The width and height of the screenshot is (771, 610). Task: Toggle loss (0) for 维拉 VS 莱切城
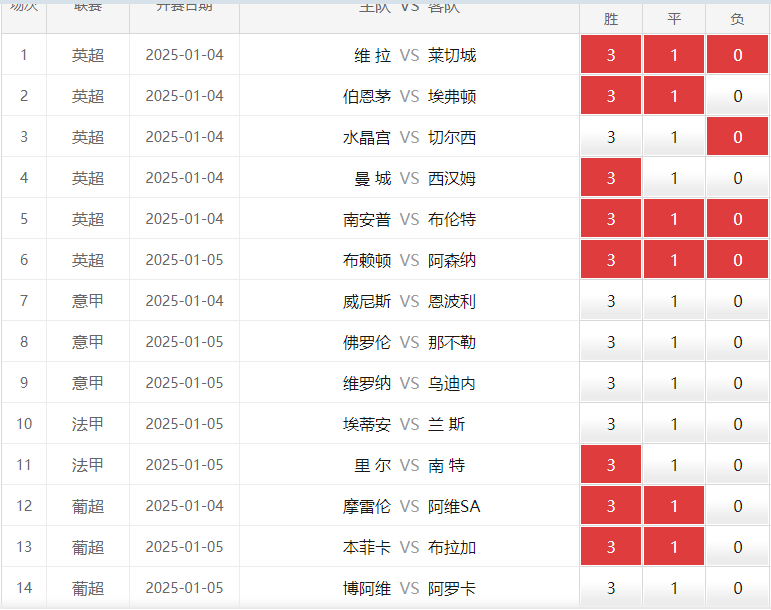click(737, 55)
